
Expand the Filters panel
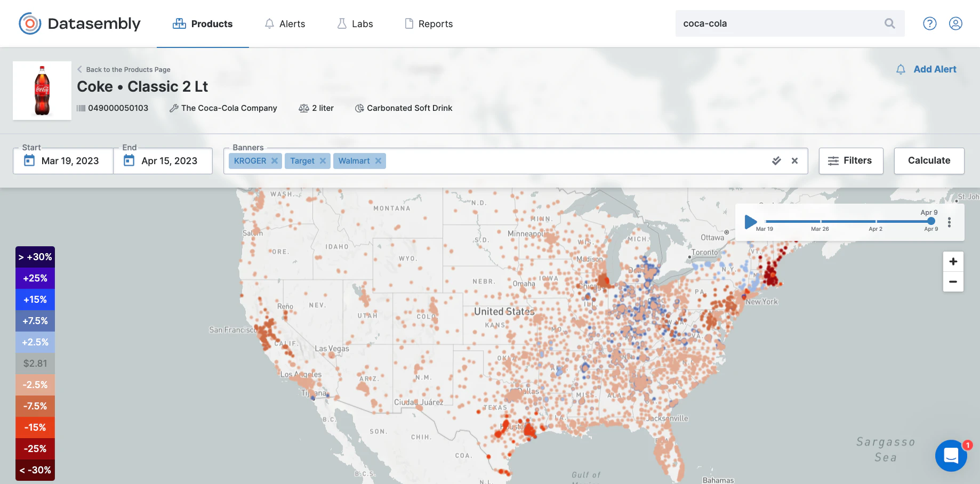coord(851,160)
